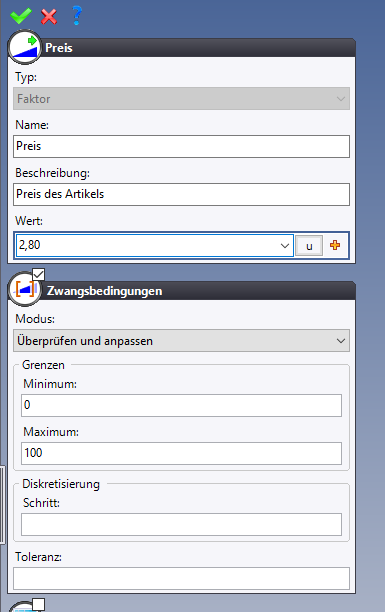Expand the Wert value dropdown arrow

(x=285, y=246)
